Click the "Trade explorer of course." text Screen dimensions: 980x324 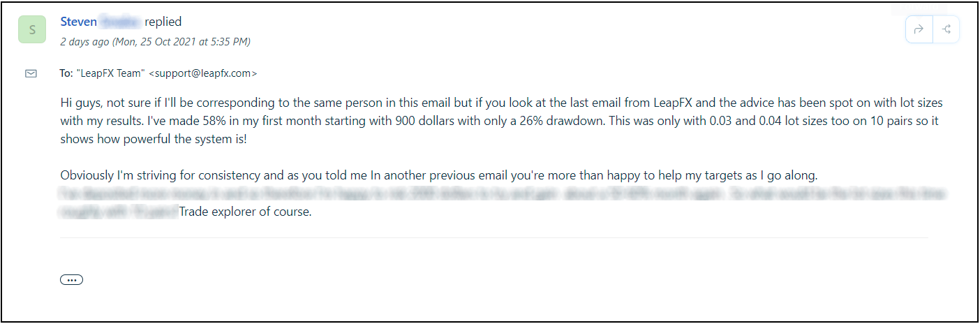(245, 211)
